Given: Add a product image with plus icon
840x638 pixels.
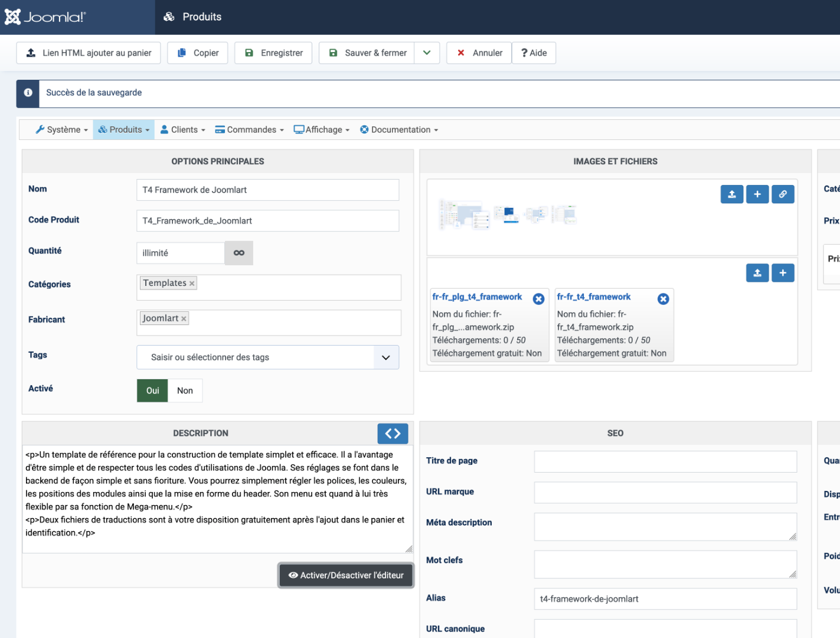Looking at the screenshot, I should (757, 194).
